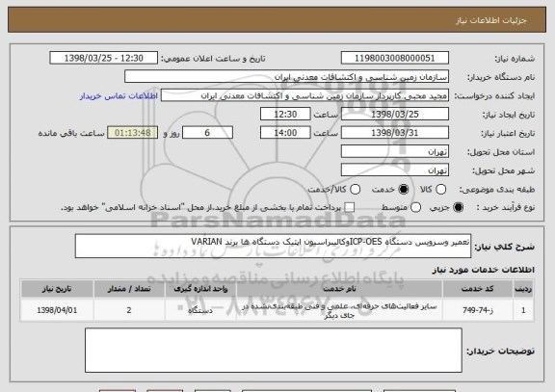Select the کالا radio button

(x=440, y=190)
